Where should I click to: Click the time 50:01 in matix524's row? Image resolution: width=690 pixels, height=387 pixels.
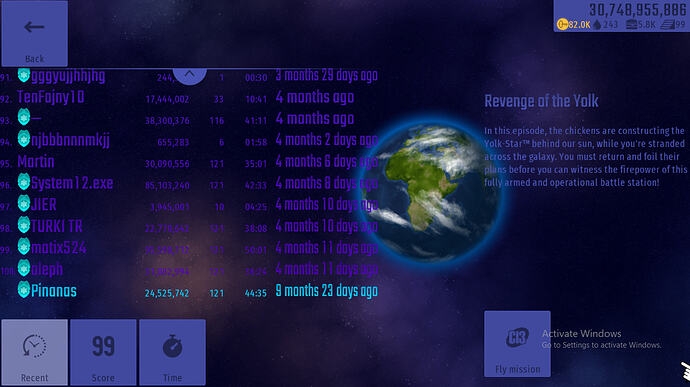256,250
